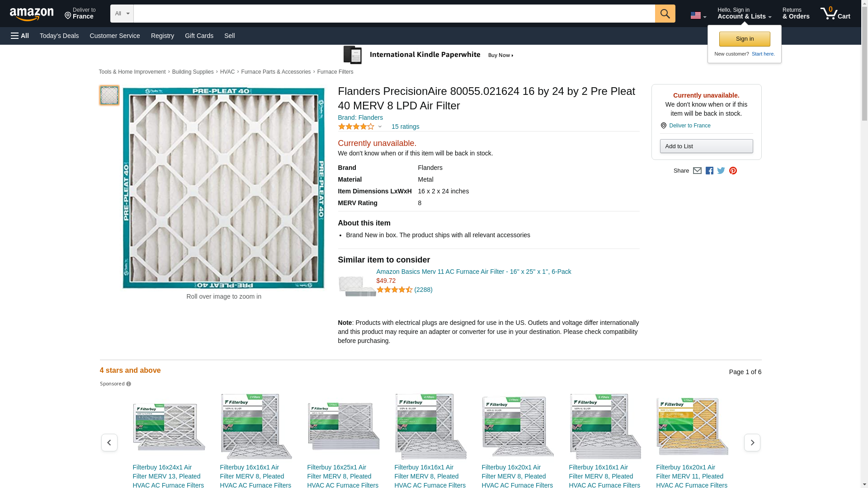This screenshot has width=868, height=488.
Task: Select the product image thumbnail
Action: coord(109,95)
